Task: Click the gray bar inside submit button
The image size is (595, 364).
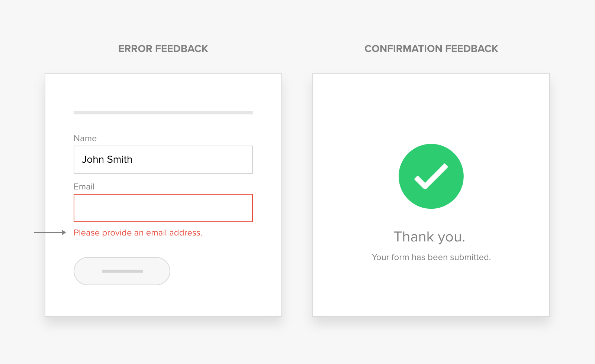Action: click(122, 271)
